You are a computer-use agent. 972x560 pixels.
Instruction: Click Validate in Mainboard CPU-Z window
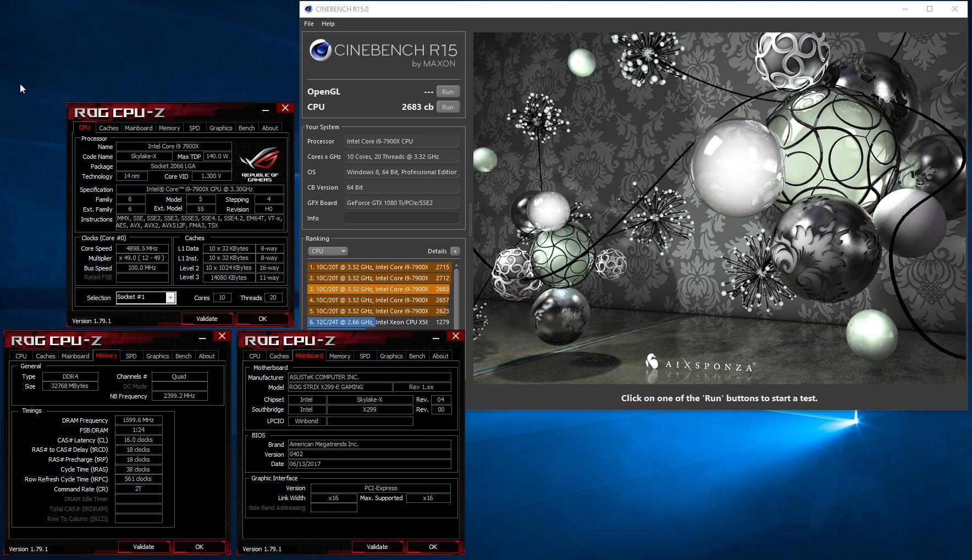[378, 546]
